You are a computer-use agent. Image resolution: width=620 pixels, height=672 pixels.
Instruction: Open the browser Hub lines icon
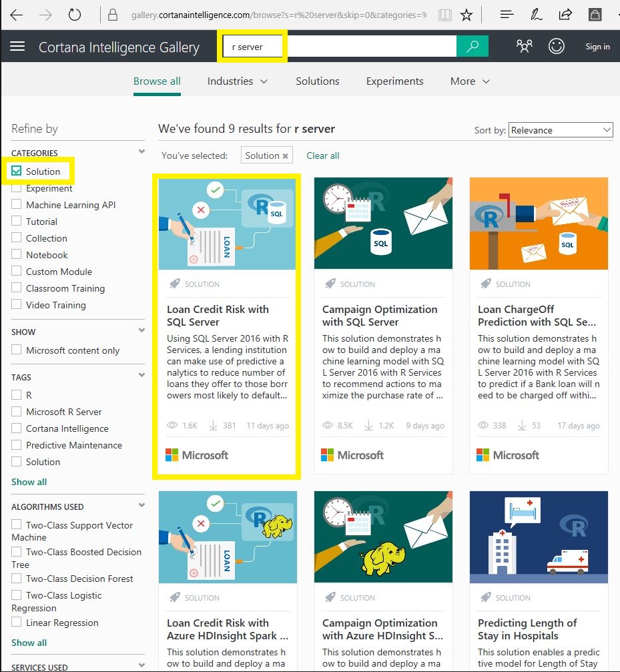point(507,15)
